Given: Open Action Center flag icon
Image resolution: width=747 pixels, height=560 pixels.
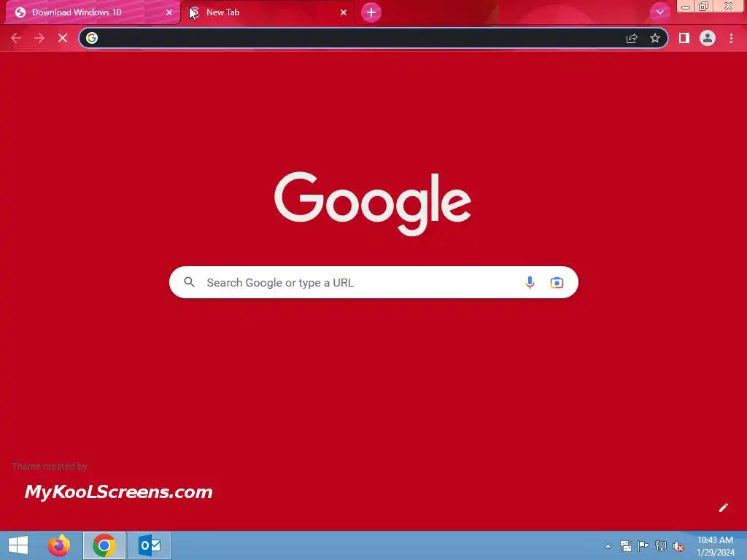Looking at the screenshot, I should click(x=643, y=545).
